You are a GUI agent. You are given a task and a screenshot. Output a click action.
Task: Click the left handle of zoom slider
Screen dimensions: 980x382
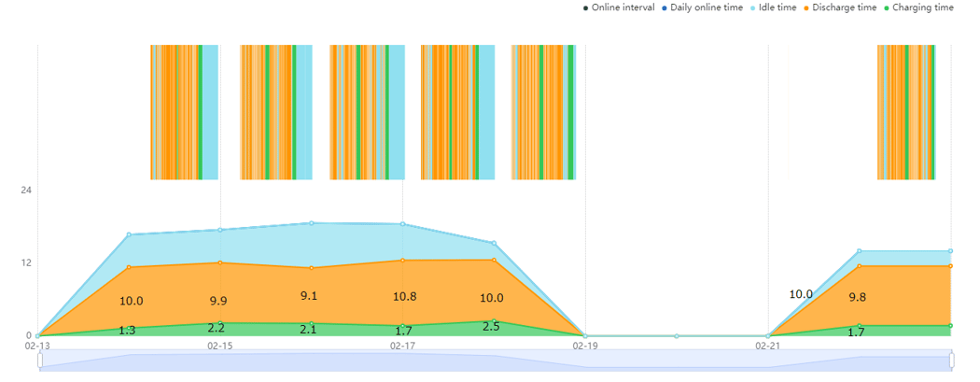40,361
